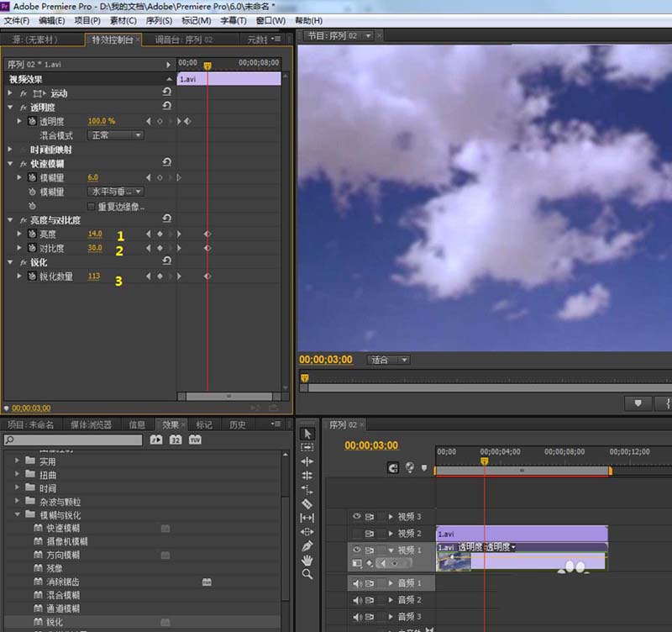Image resolution: width=672 pixels, height=632 pixels.
Task: Click the effect controls horizontal zoom bar
Action: point(228,396)
